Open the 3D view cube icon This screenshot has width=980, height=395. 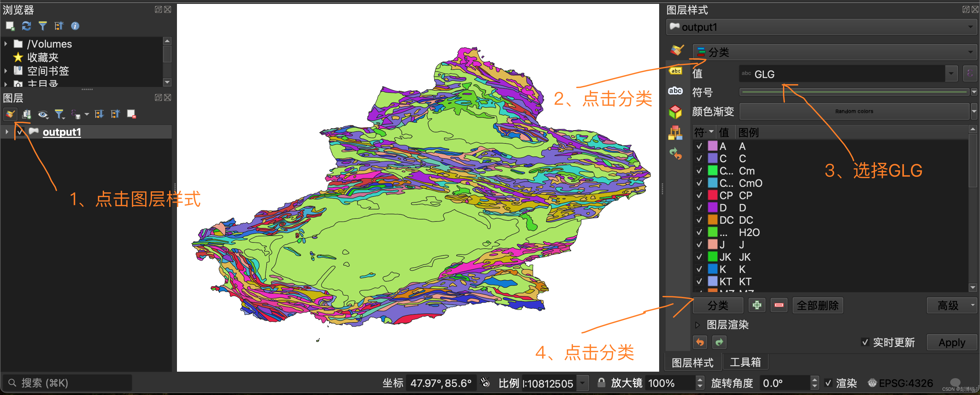(x=675, y=111)
